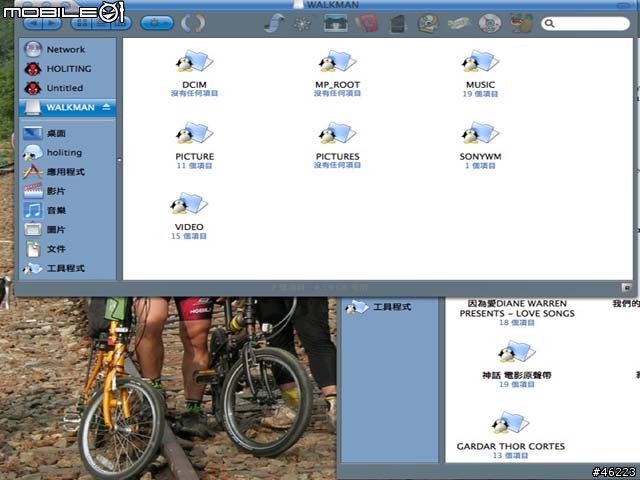Eject the WALKMAN device
640x480 pixels.
tap(107, 107)
